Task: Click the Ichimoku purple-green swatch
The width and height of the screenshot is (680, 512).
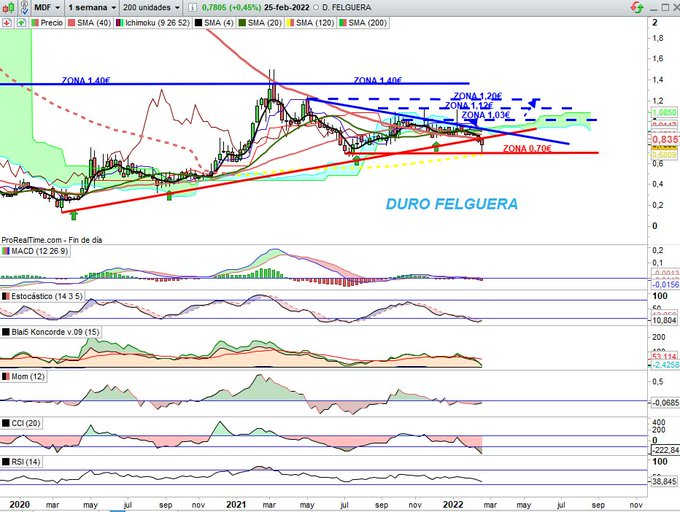Action: tap(120, 23)
